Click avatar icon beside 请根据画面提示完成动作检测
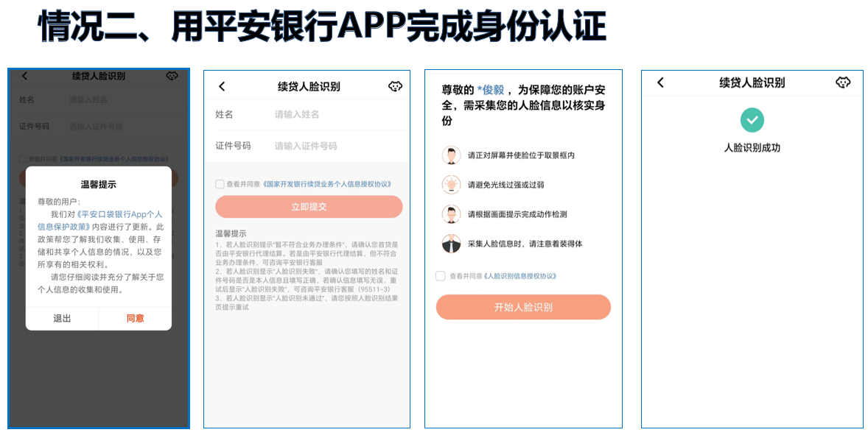The image size is (868, 438). (x=451, y=214)
